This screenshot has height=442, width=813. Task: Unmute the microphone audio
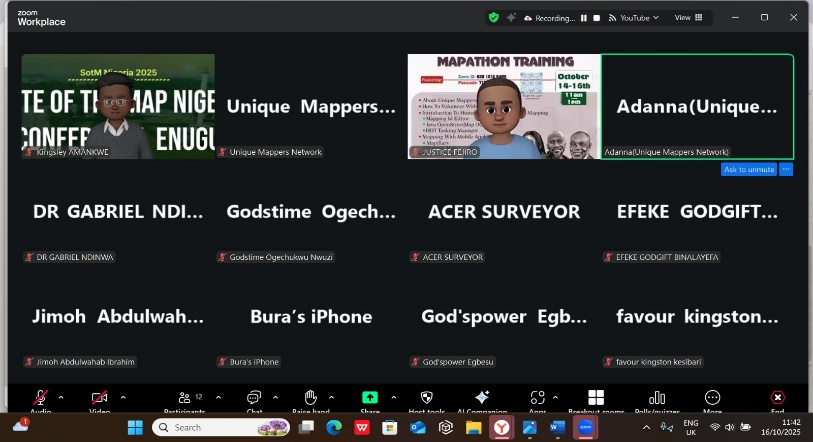[x=40, y=398]
